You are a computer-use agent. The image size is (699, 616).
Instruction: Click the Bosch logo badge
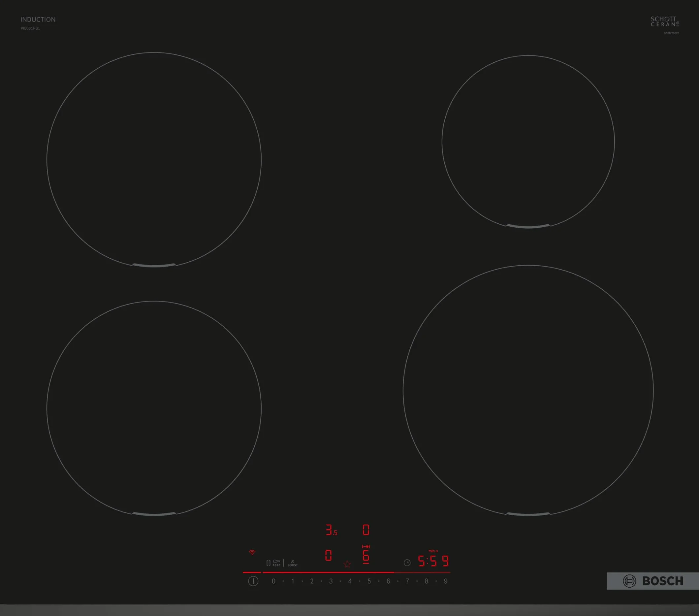tap(653, 581)
